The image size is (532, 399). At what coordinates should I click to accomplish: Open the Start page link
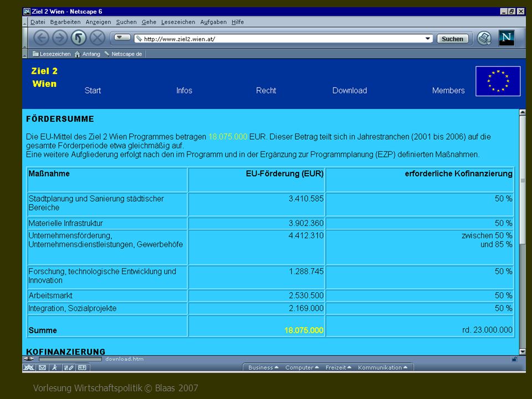coord(93,90)
